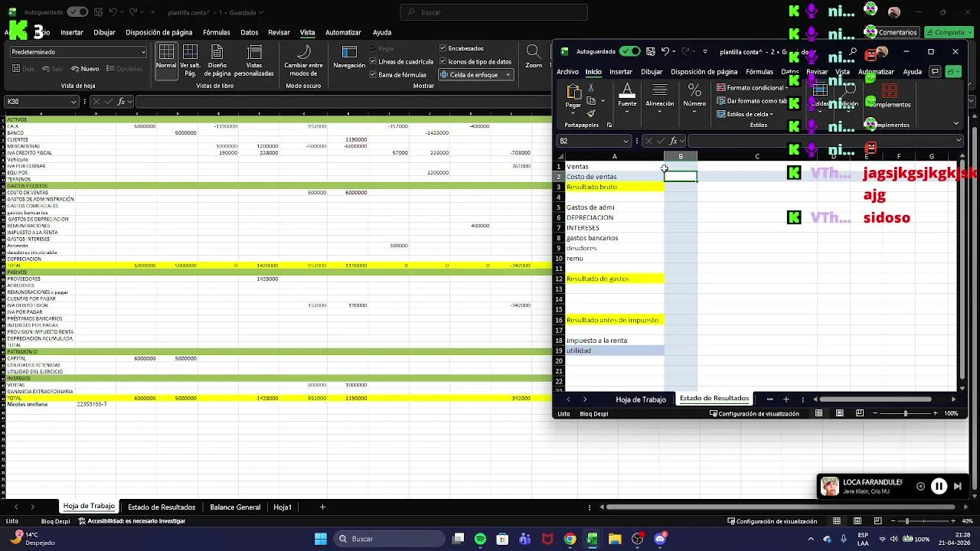Click the Copy icon in Portapapeles
The image size is (980, 551).
click(x=591, y=101)
